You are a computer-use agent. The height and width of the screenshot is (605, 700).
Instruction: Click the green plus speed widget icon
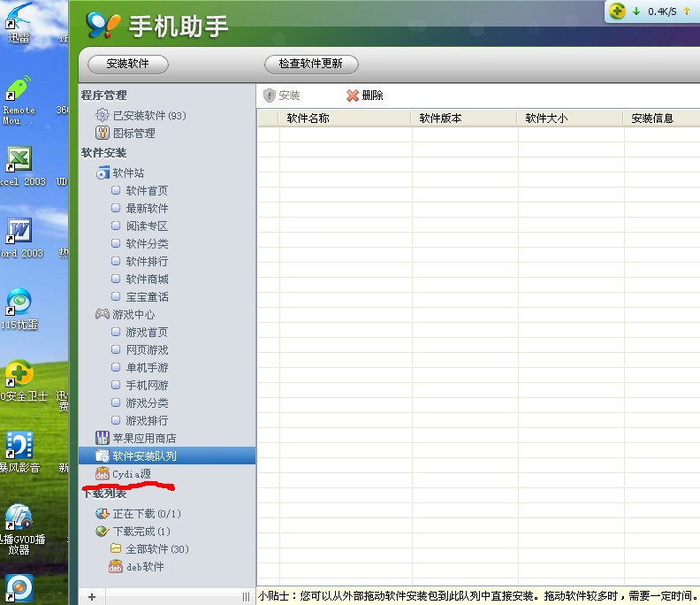point(617,11)
